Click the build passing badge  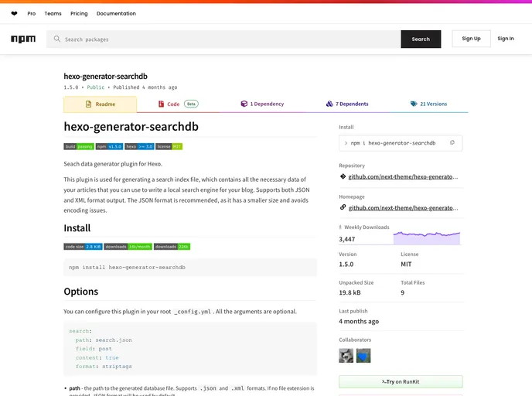[x=79, y=147]
